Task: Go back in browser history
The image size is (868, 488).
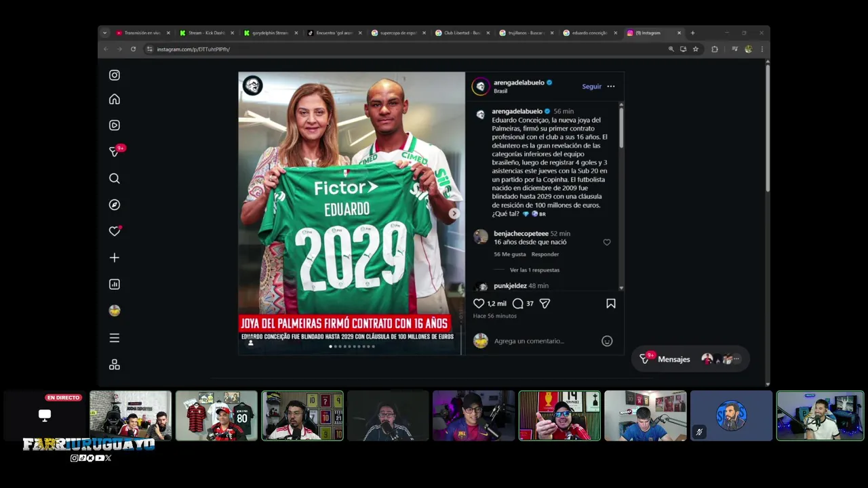Action: click(106, 49)
